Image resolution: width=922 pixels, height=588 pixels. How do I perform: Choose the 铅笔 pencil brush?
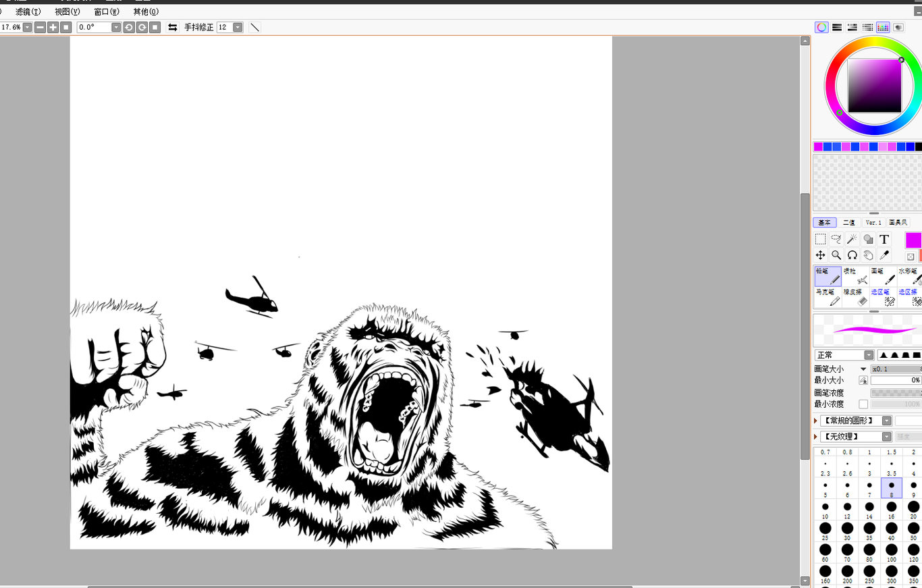click(x=828, y=276)
